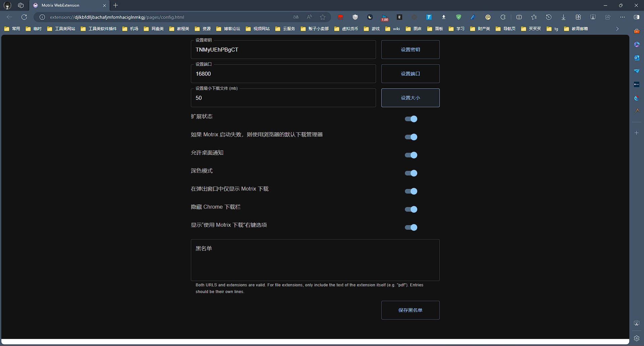Open a new tab
The width and height of the screenshot is (644, 346).
tap(116, 5)
